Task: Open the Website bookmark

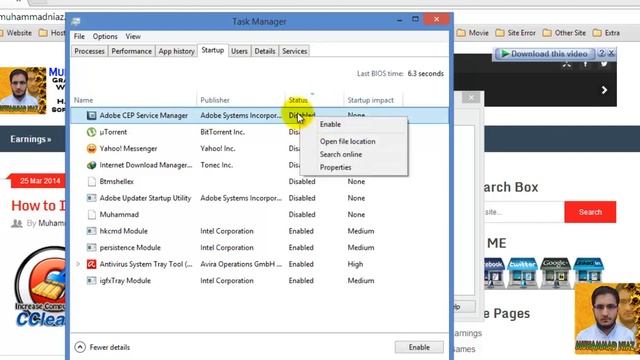Action: click(16, 33)
